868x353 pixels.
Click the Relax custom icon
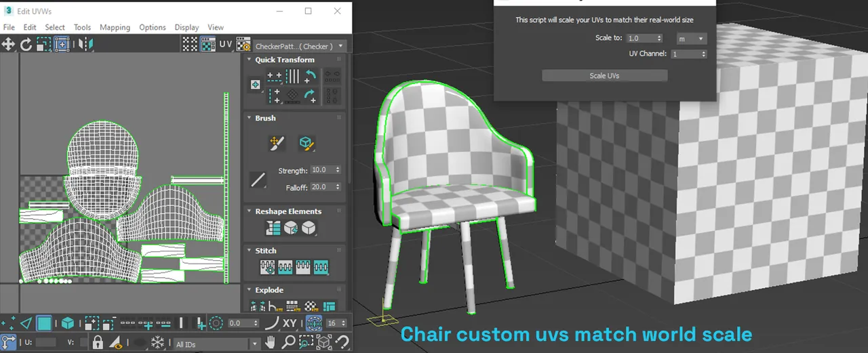(x=309, y=228)
